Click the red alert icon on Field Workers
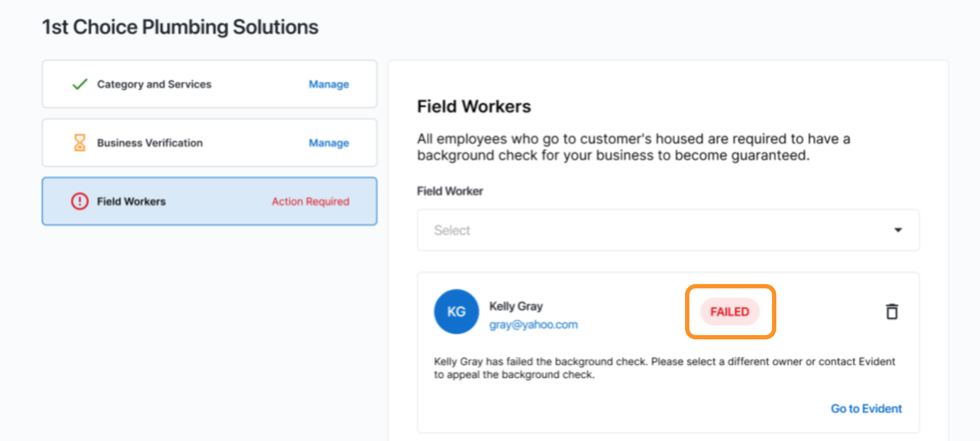Screen dimensions: 980x441 click(x=80, y=201)
